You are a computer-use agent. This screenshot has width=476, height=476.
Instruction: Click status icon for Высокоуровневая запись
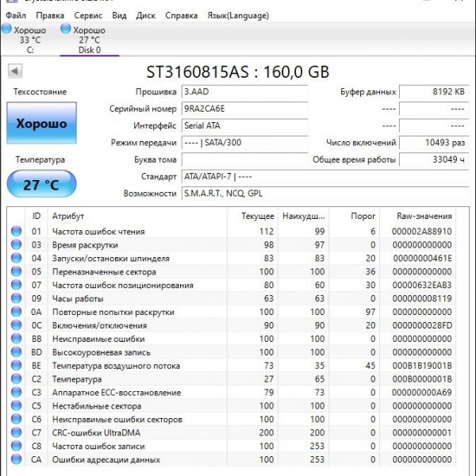tap(17, 351)
